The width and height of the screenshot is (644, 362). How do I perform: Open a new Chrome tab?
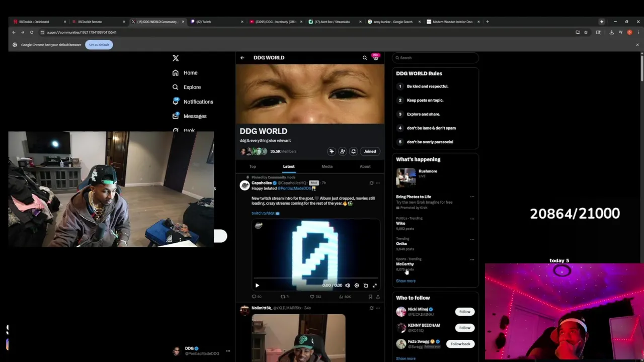point(487,22)
